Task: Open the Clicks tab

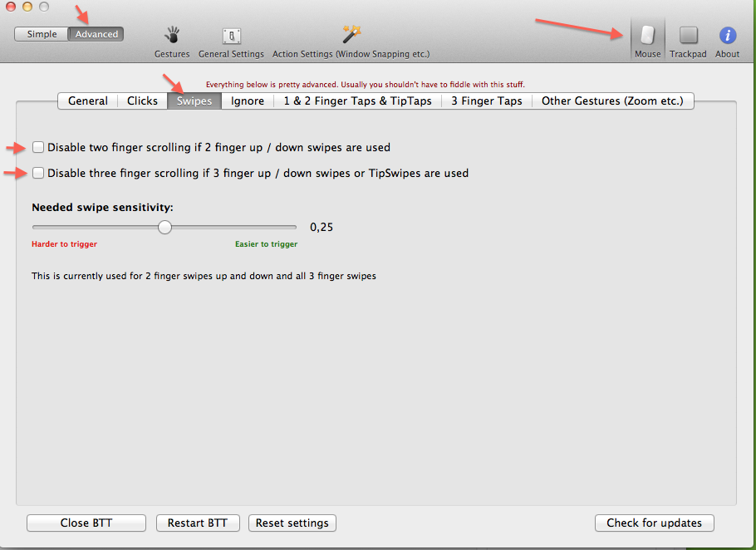Action: coord(142,101)
